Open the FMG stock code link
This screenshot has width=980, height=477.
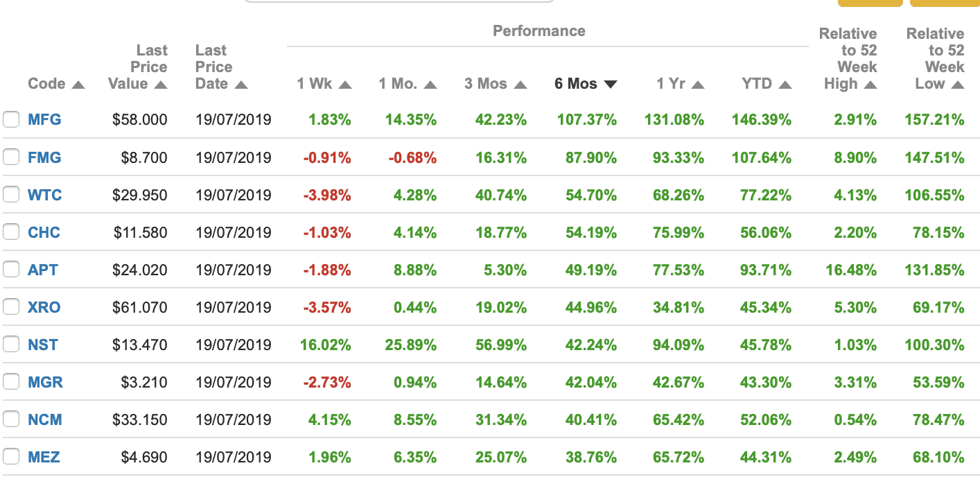coord(44,157)
